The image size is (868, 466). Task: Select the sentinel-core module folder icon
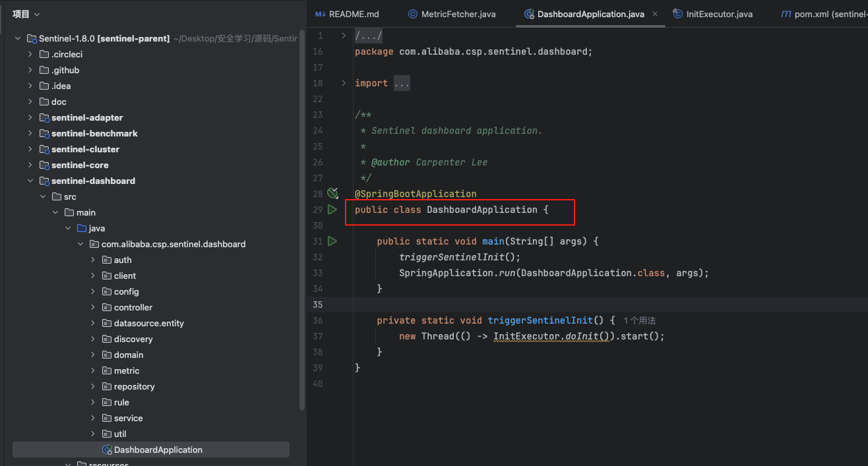[44, 165]
